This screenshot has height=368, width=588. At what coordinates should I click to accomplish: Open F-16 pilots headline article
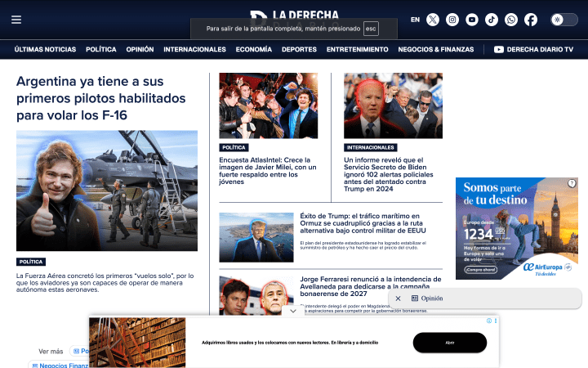(101, 98)
